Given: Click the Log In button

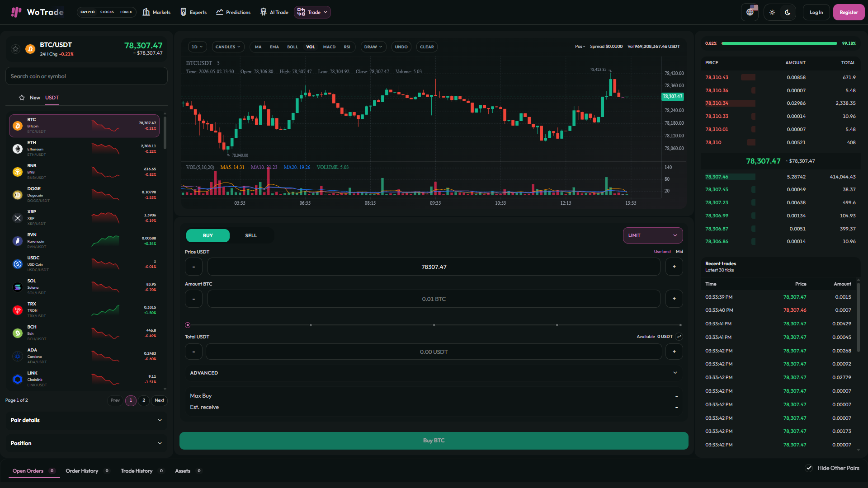Looking at the screenshot, I should (x=816, y=12).
